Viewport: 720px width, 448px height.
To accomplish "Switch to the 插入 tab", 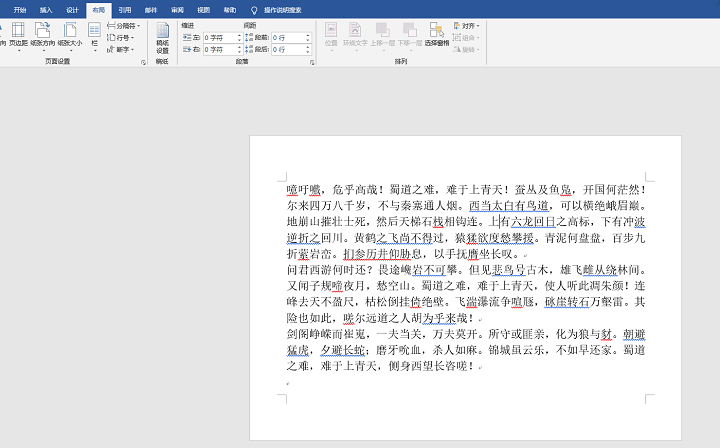I will [46, 10].
